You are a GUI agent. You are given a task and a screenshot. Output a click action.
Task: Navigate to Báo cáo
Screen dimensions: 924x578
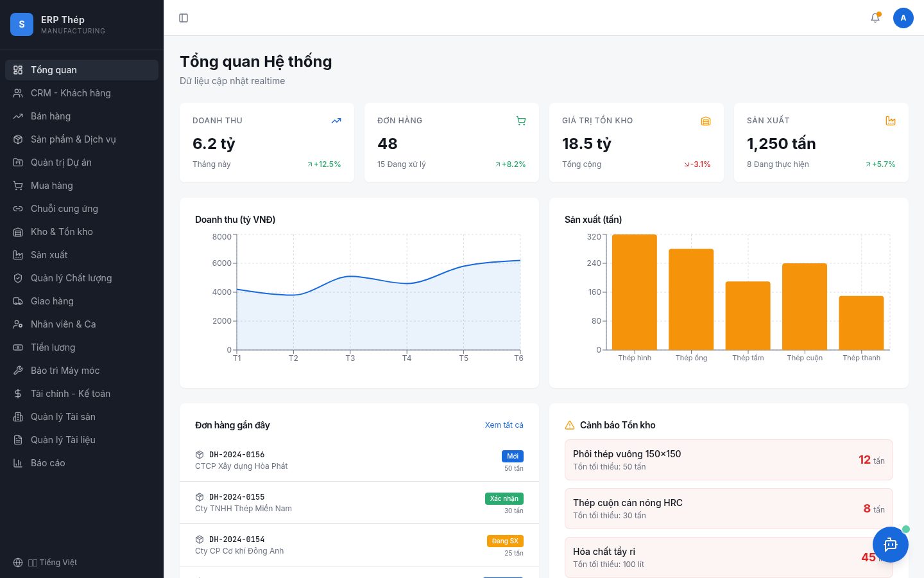[x=81, y=463]
